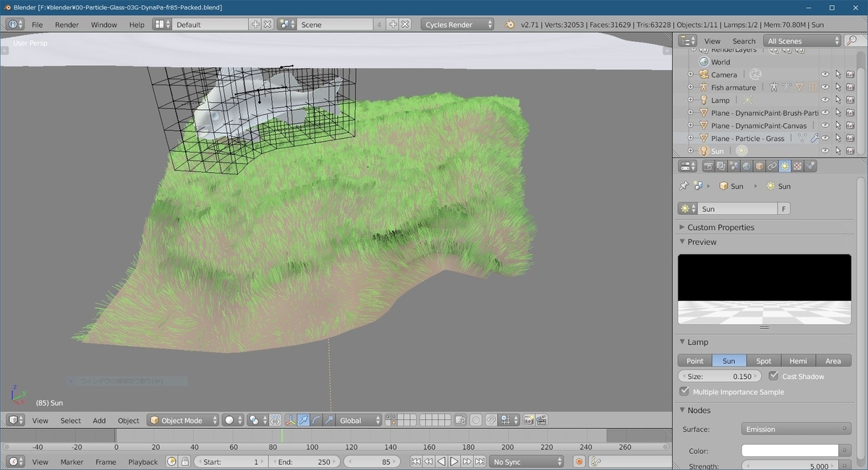This screenshot has height=470, width=868.
Task: Select the translate manipulator arrow icon
Action: point(303,420)
